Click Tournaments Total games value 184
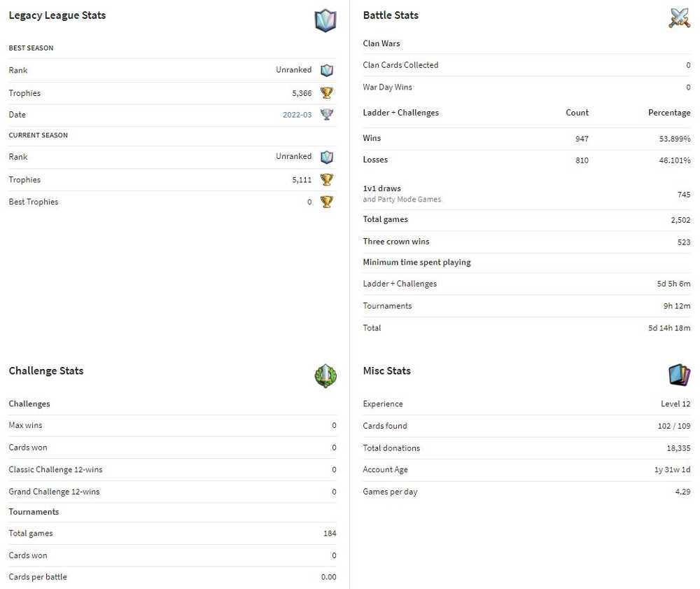 (330, 534)
